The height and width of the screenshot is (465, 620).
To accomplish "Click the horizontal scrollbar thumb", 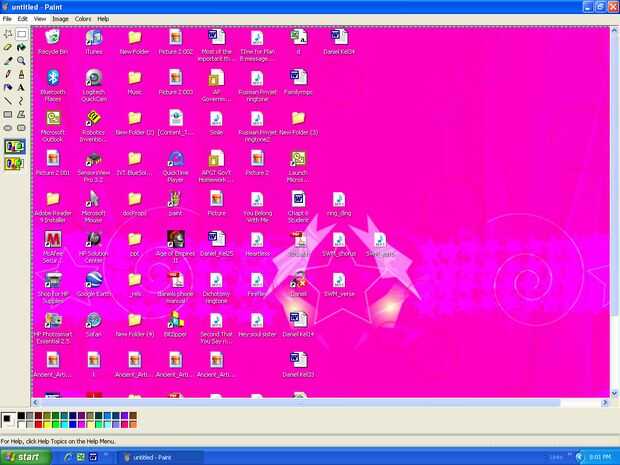I will click(x=300, y=403).
